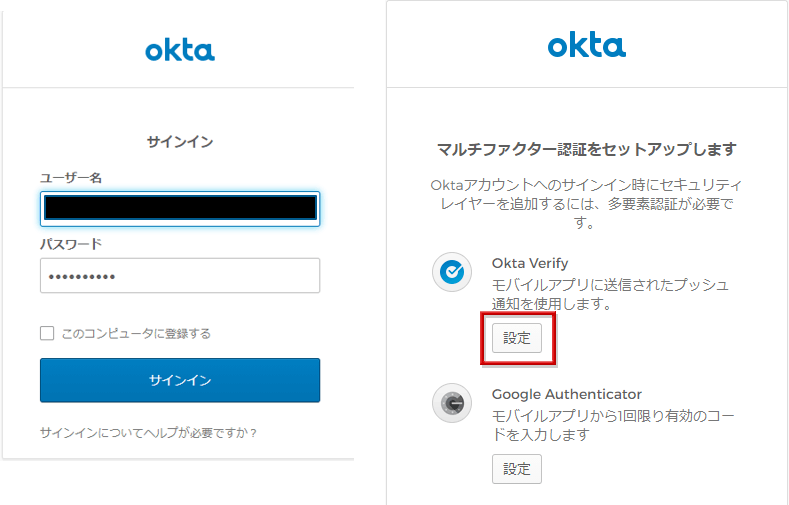Click 設定 button under Google Authenticator

[x=517, y=468]
